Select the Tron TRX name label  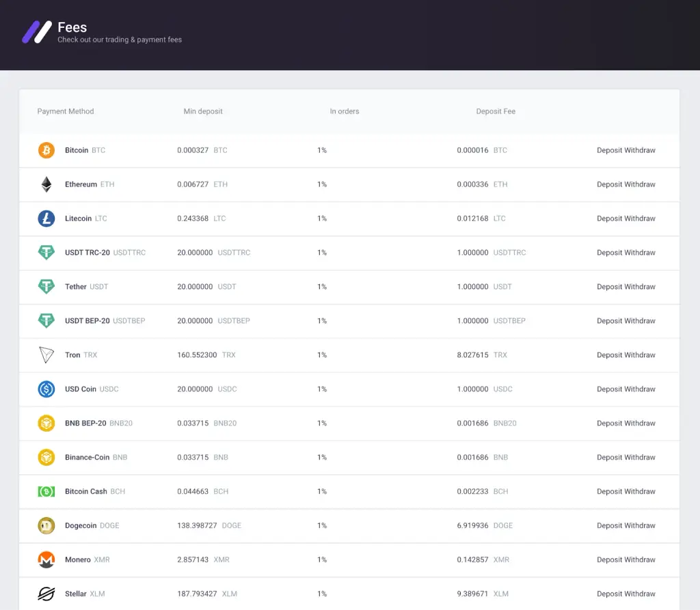[x=81, y=355]
